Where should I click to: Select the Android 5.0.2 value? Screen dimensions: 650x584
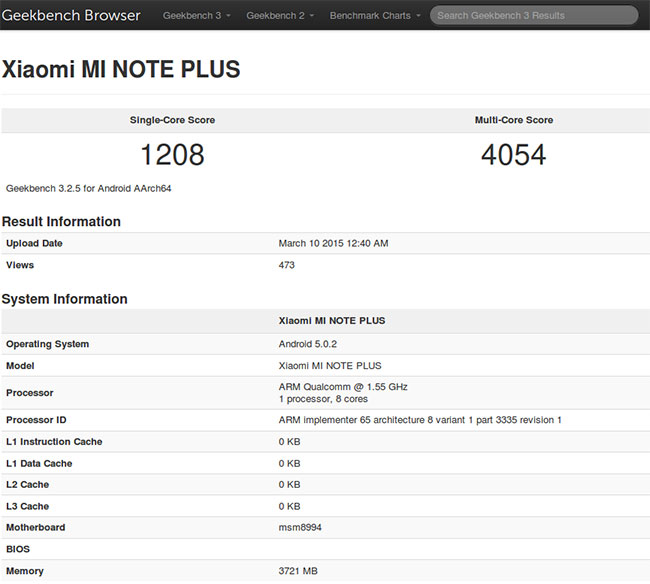click(308, 344)
